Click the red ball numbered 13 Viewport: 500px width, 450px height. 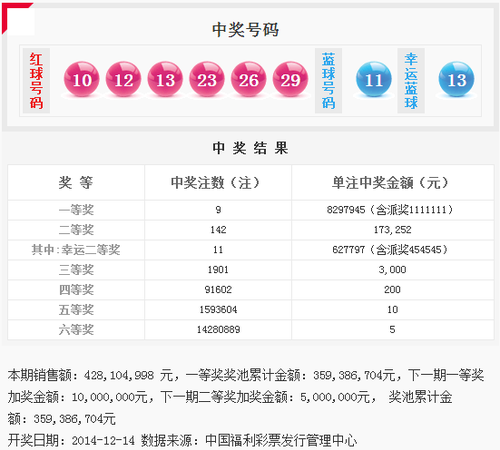click(x=165, y=79)
